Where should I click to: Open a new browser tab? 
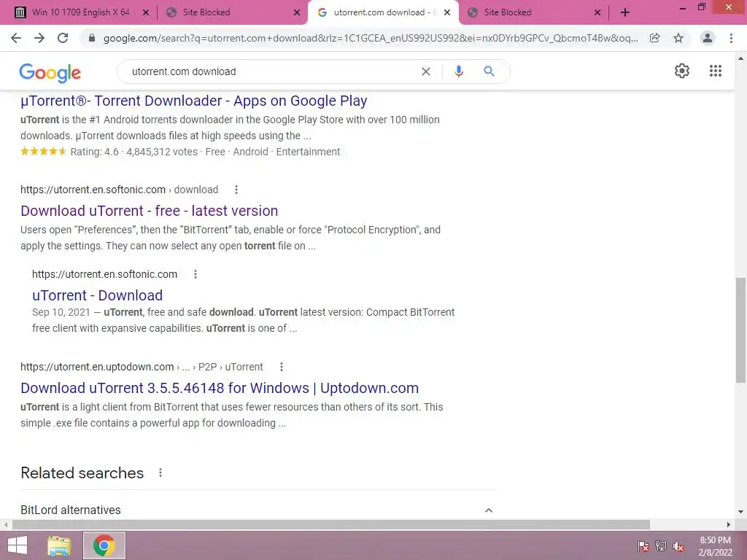625,13
